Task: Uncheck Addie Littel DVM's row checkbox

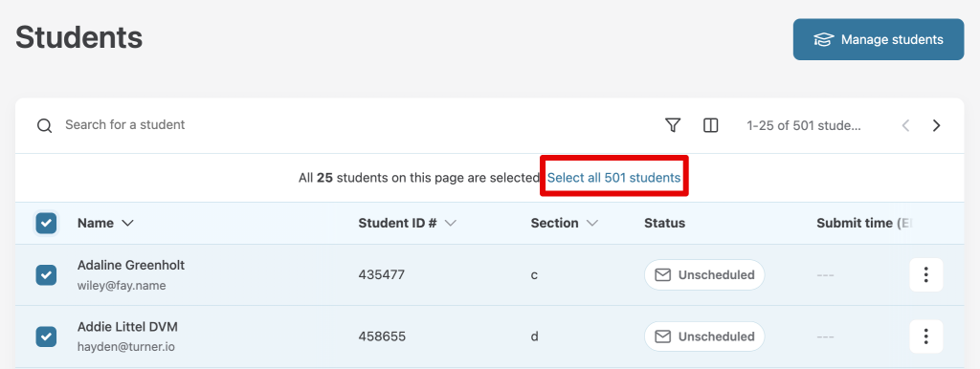Action: pos(46,336)
